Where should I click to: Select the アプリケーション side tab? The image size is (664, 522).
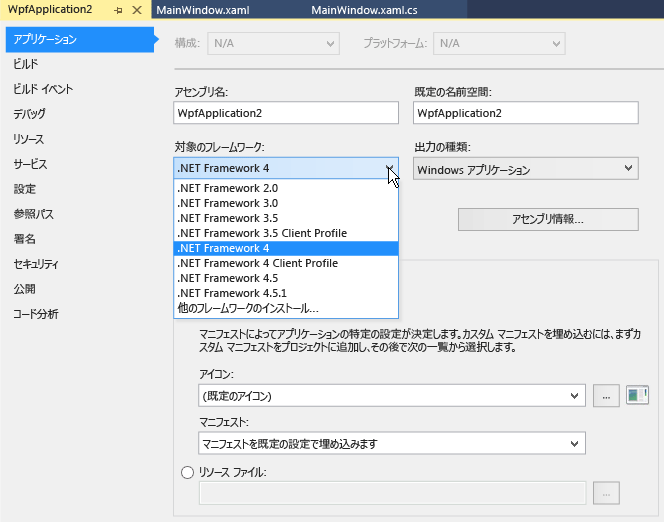pos(80,39)
